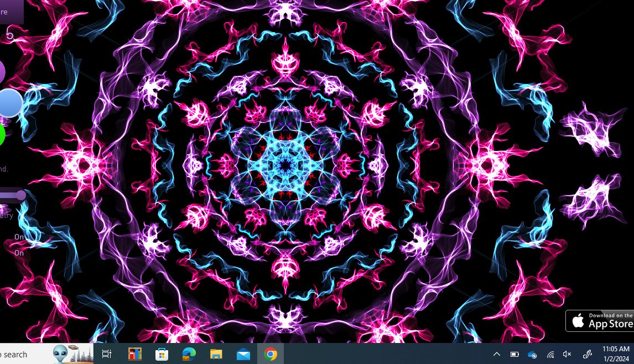Open the Wi-Fi network icon in tray

pos(550,355)
